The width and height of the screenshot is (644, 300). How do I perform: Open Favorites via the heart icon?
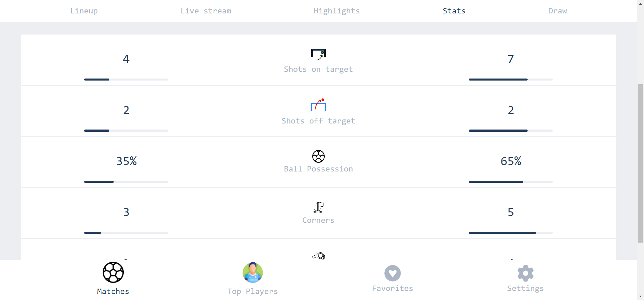tap(392, 273)
